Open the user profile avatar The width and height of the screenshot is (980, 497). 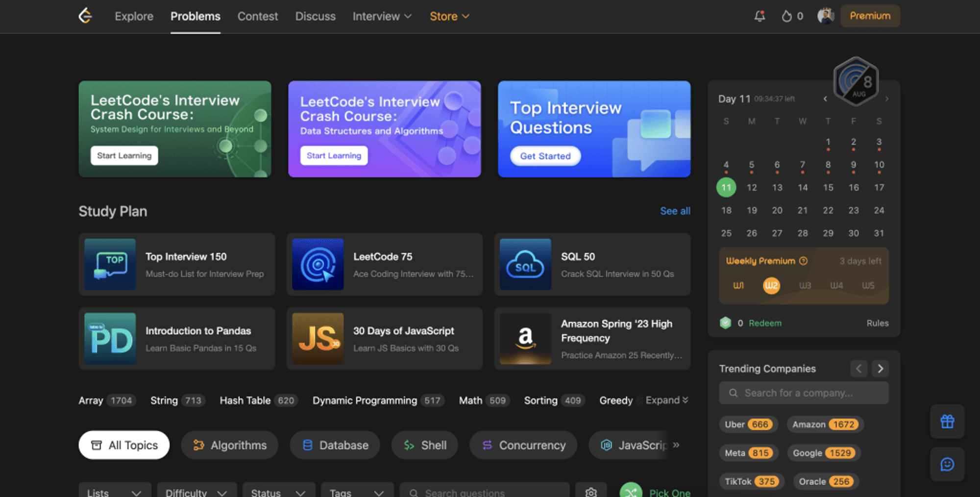826,16
